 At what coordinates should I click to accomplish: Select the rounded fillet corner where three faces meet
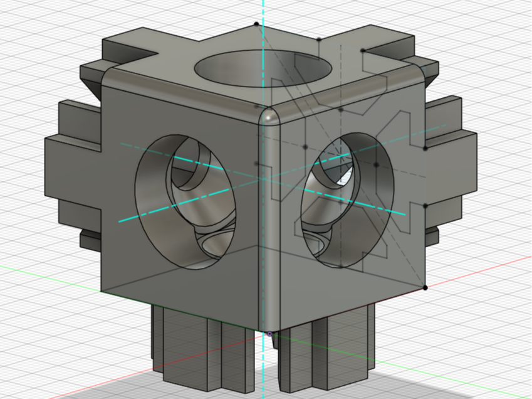point(269,117)
